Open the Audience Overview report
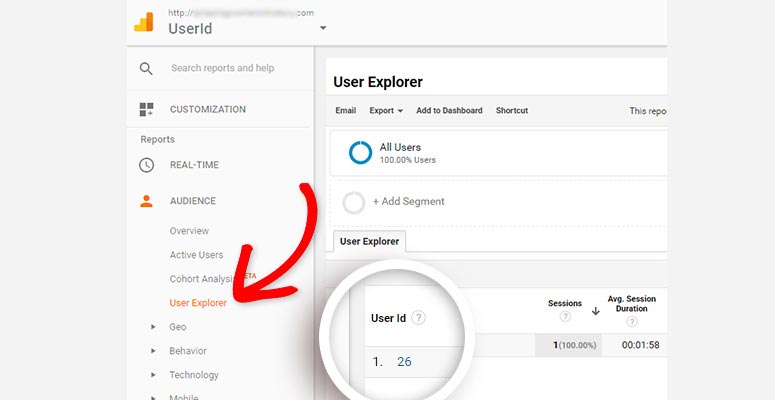This screenshot has height=400, width=775. point(189,231)
